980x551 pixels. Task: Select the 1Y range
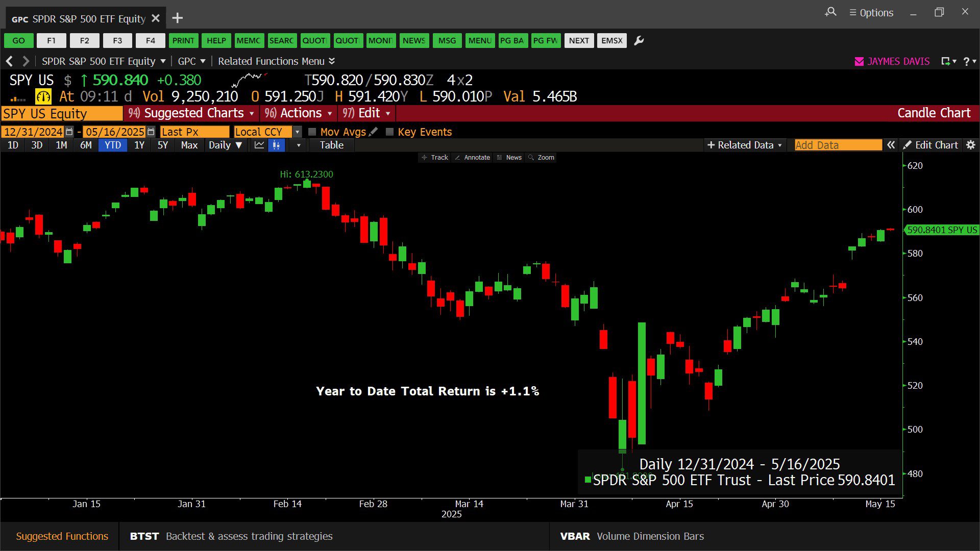(x=139, y=145)
